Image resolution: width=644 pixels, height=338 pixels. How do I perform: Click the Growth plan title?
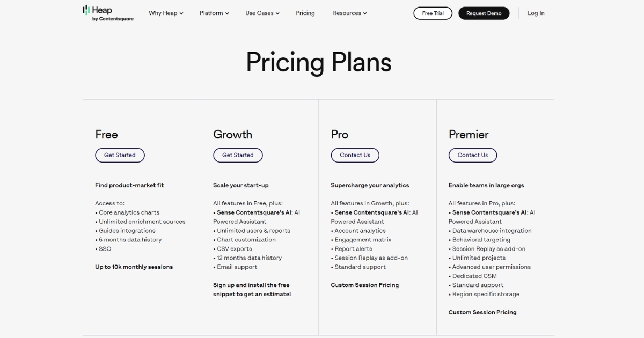click(232, 135)
